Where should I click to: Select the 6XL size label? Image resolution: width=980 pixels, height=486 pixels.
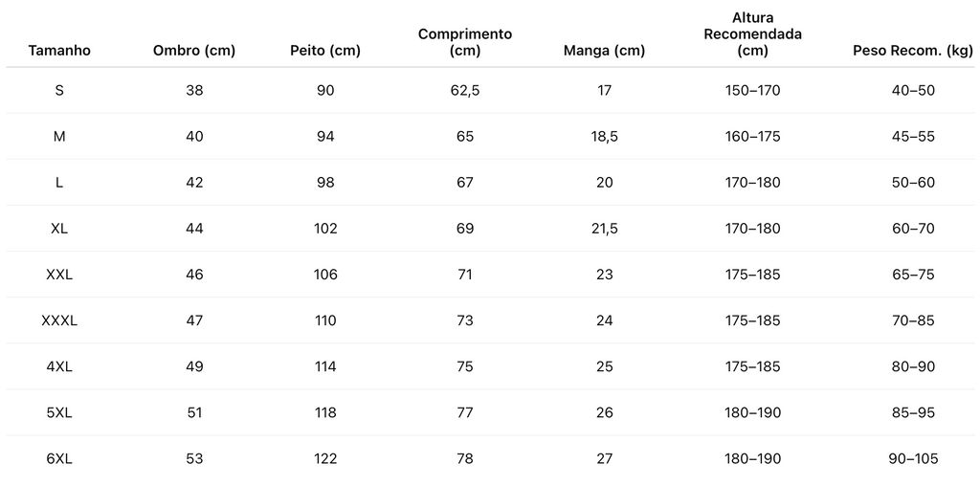click(59, 458)
